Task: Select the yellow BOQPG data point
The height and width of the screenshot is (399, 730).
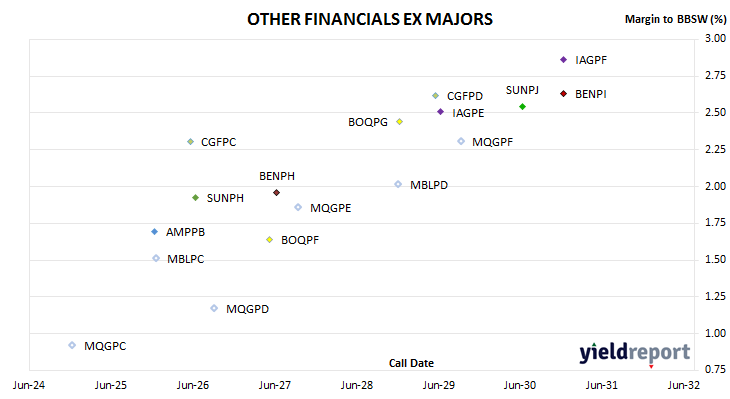Action: [399, 122]
